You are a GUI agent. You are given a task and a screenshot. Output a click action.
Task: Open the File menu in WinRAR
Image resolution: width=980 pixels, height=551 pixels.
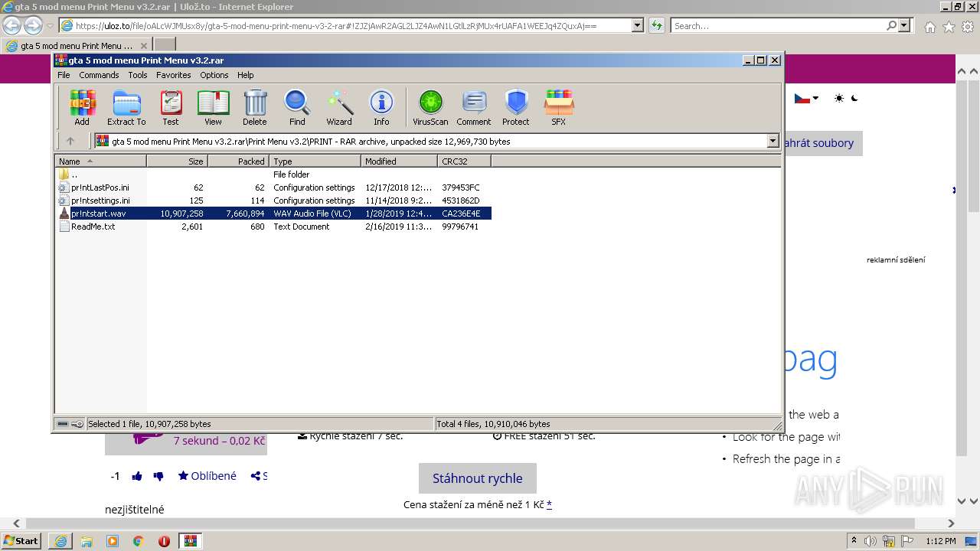point(64,75)
